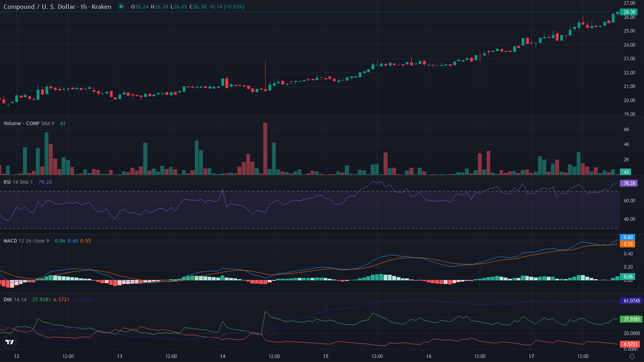
Task: Select the RSI 14 SMA 1 legend label
Action: pyautogui.click(x=19, y=182)
